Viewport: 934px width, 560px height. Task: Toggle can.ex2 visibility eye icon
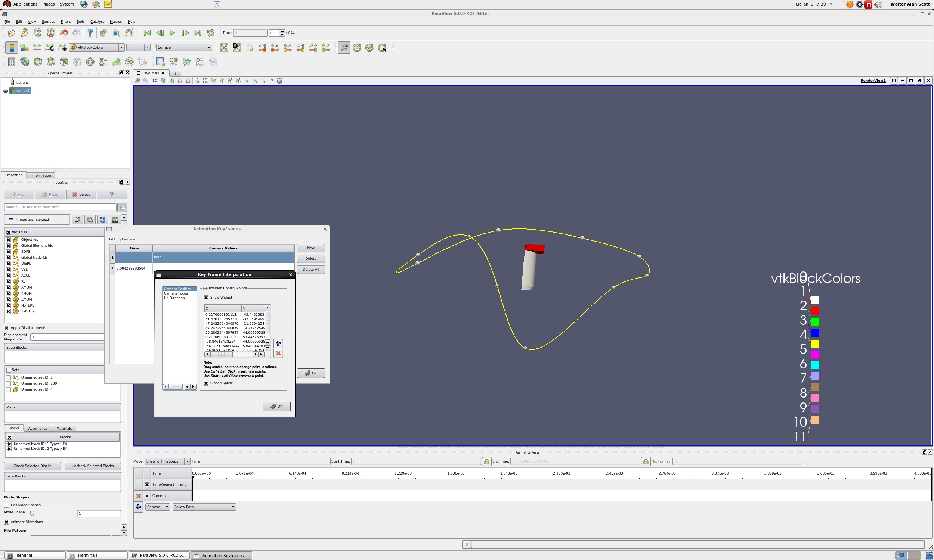(6, 91)
